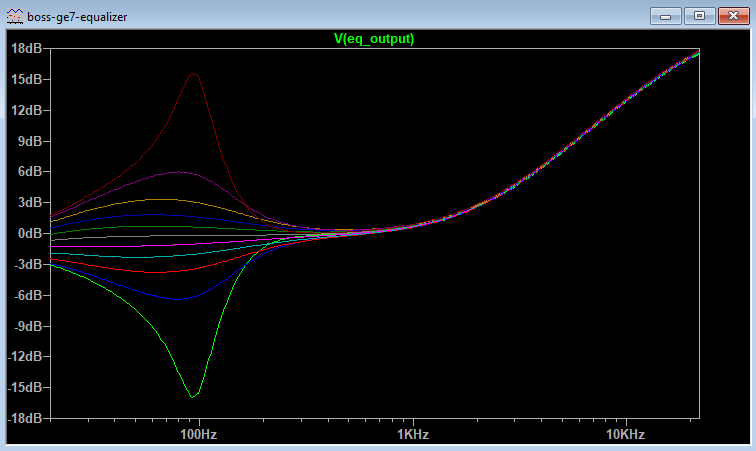Click the 1KHz label on frequency axis

[x=413, y=435]
